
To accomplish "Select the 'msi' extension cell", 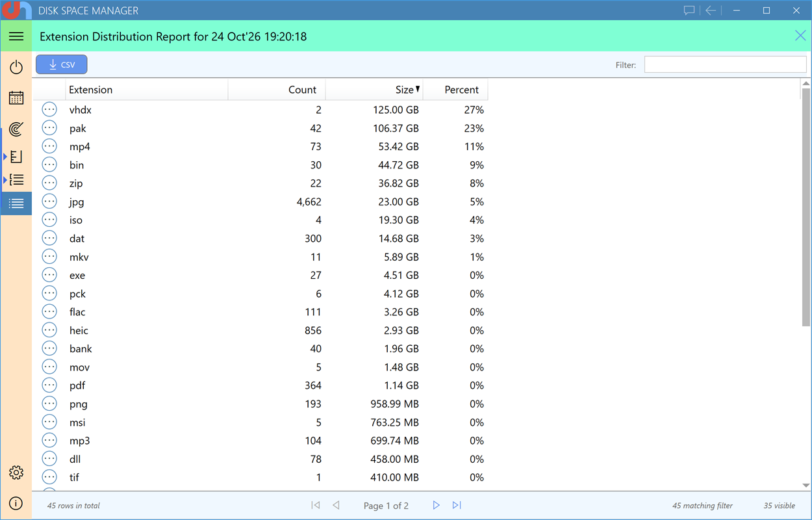I will (x=77, y=422).
